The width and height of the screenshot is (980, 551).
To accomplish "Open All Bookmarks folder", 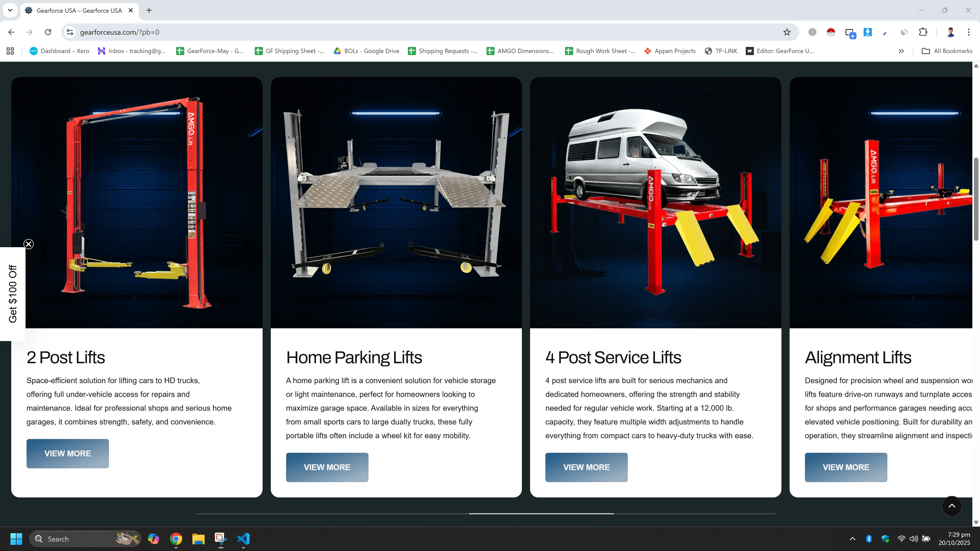I will click(947, 51).
